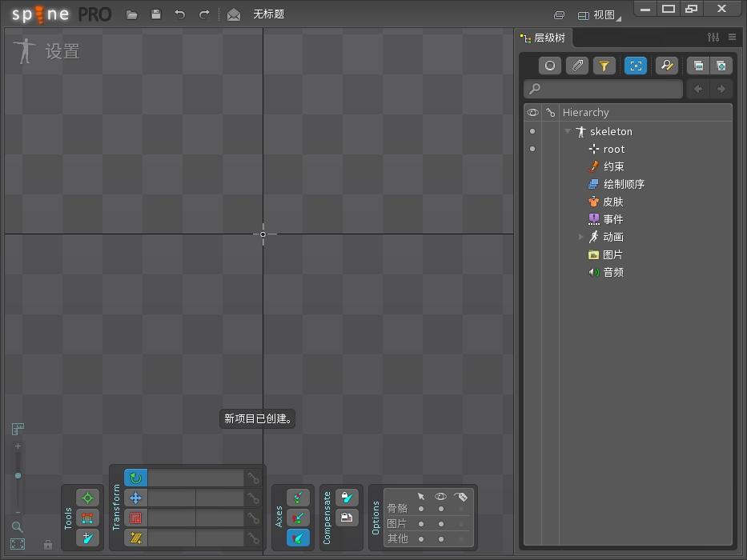This screenshot has width=747, height=560.
Task: Select the Translate transform tool
Action: tap(135, 498)
